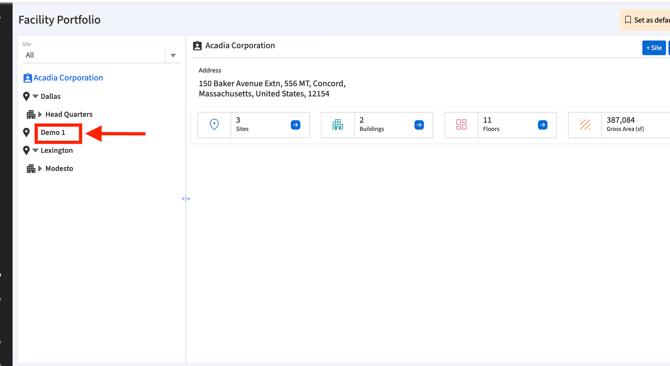Click the Facility Portfolio page title
The width and height of the screenshot is (670, 366).
(59, 20)
